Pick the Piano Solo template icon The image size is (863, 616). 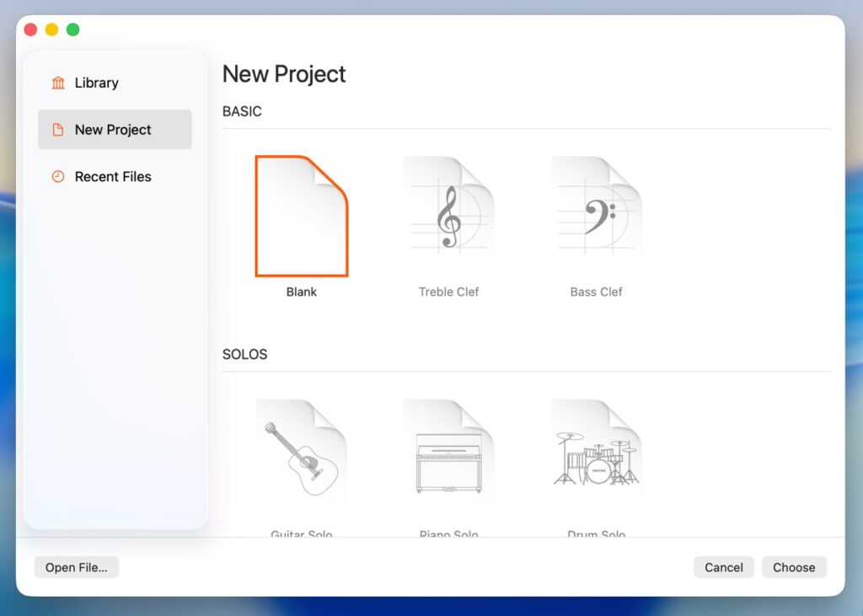pos(448,458)
